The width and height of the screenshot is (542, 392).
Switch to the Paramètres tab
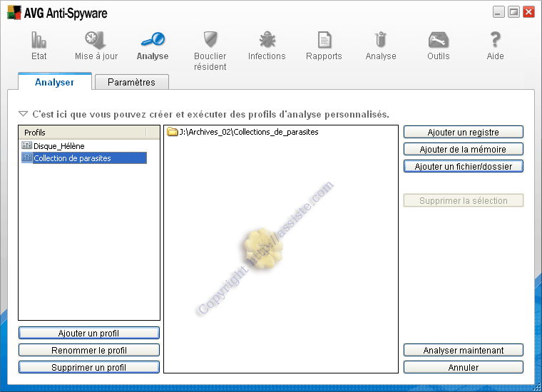(x=131, y=82)
